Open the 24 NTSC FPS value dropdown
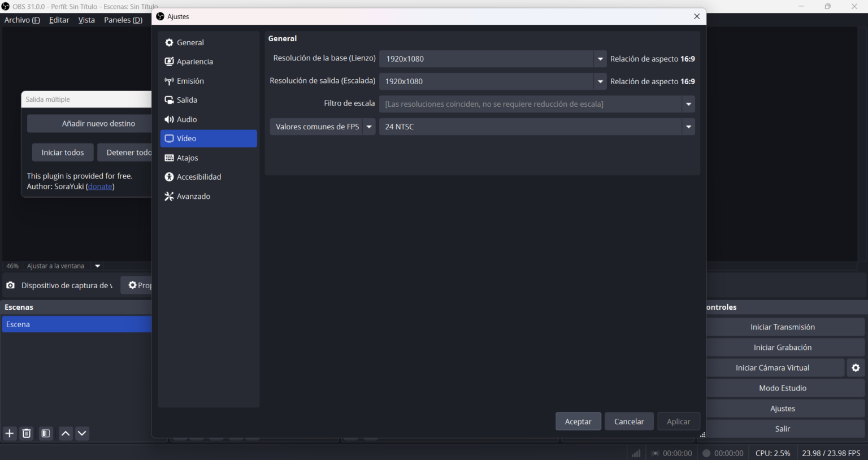The width and height of the screenshot is (868, 460). [688, 127]
